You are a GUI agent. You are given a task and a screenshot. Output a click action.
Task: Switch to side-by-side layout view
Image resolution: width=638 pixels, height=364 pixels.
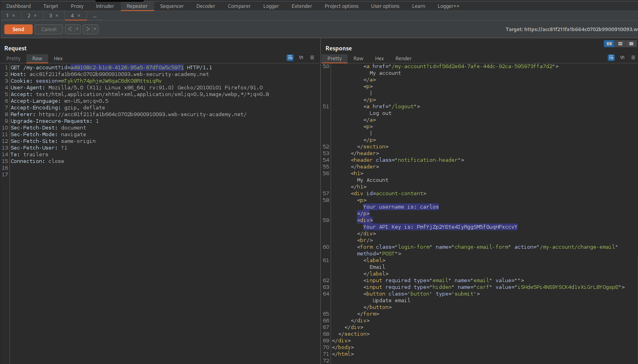click(609, 44)
